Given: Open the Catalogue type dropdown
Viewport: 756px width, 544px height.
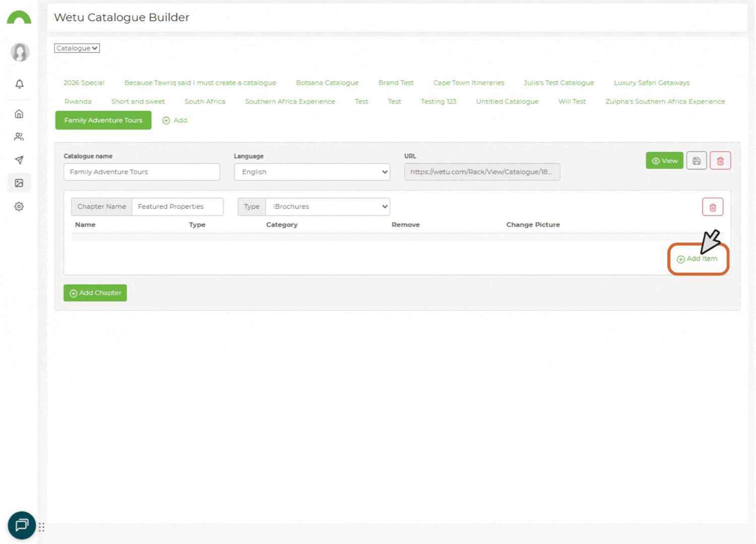Looking at the screenshot, I should click(77, 48).
